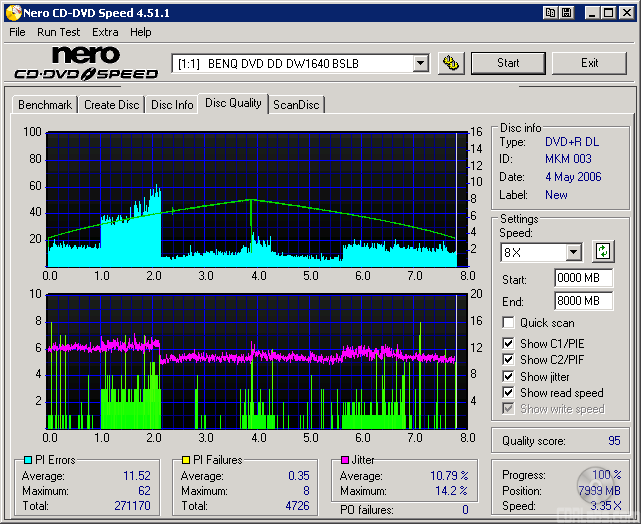Click the cyan PI Errors legend square
This screenshot has width=641, height=524.
pyautogui.click(x=27, y=460)
